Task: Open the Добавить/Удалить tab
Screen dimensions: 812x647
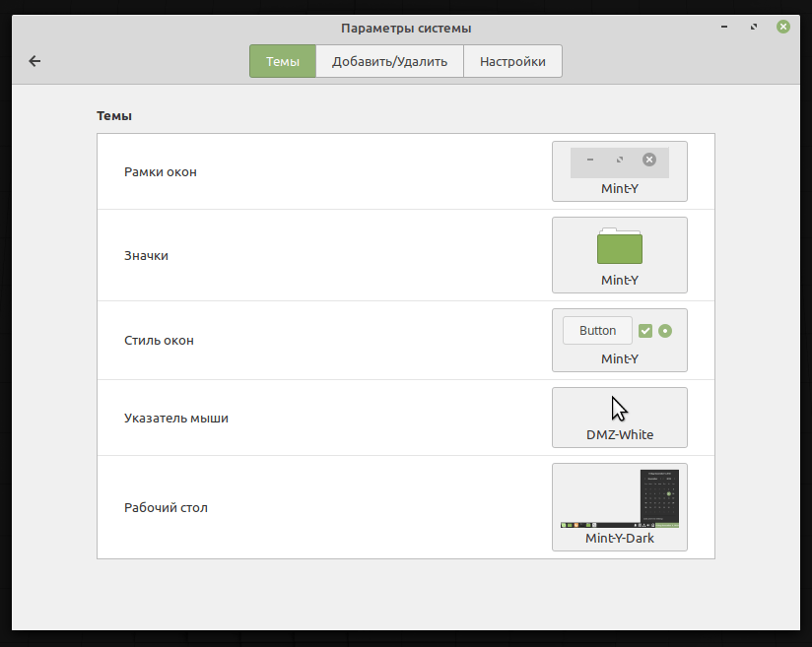Action: tap(389, 61)
